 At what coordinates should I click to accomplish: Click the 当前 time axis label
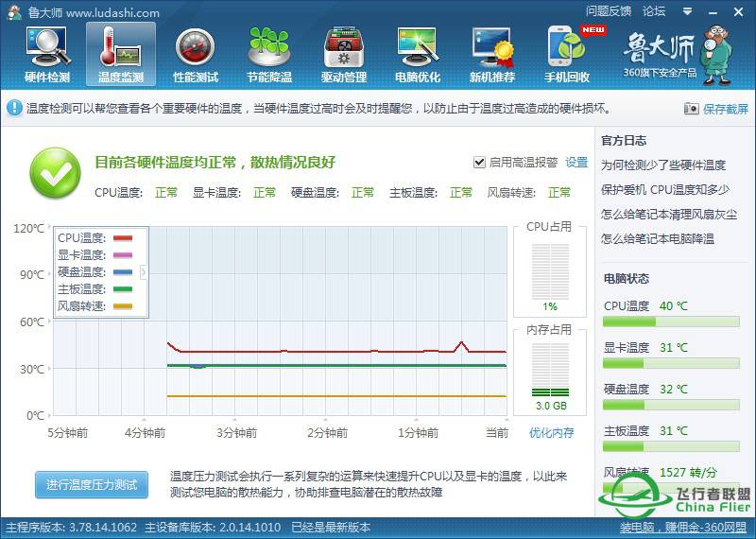pos(497,432)
